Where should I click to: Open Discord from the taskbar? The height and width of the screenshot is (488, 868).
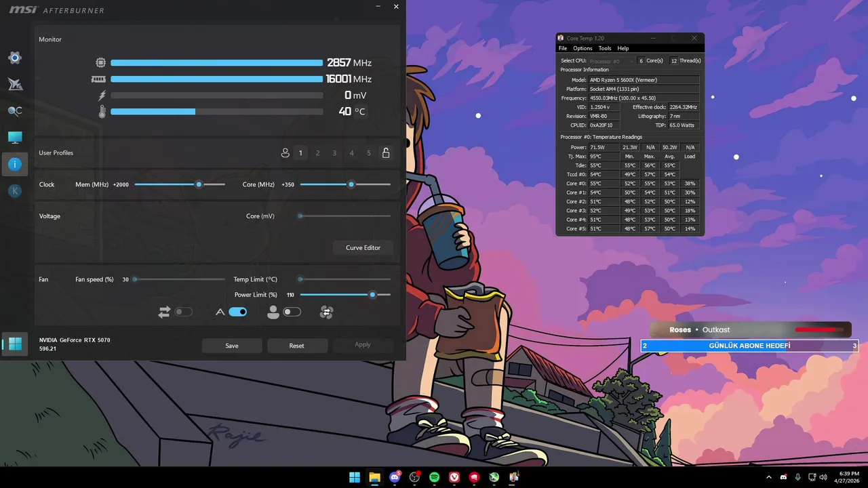pos(395,477)
